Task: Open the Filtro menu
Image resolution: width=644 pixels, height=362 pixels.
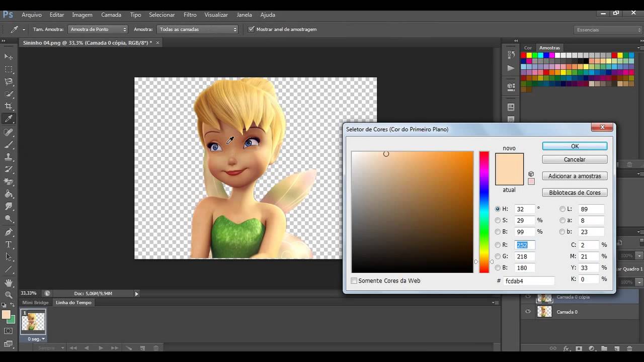Action: pos(190,15)
